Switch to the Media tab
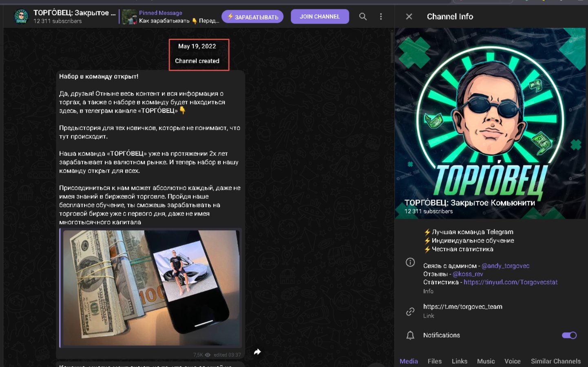588x367 pixels. [x=409, y=361]
